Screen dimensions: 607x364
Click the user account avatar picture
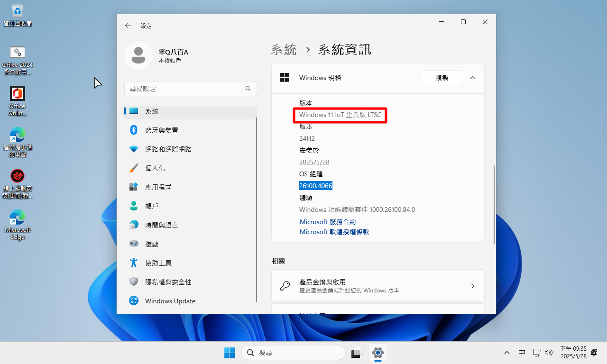[138, 55]
